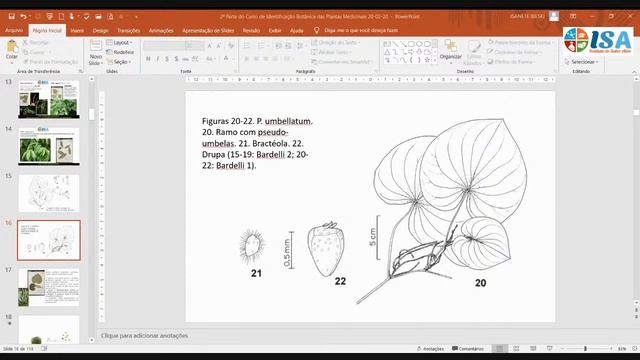
Task: Click fit slide to window icon
Action: 635,349
